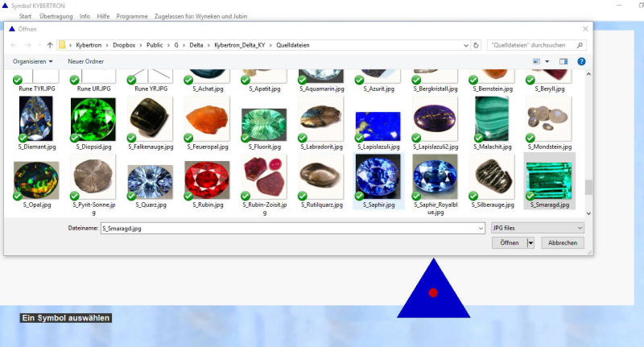Select the S_Diamant.jpg thumbnail
This screenshot has width=644, height=347.
point(36,119)
